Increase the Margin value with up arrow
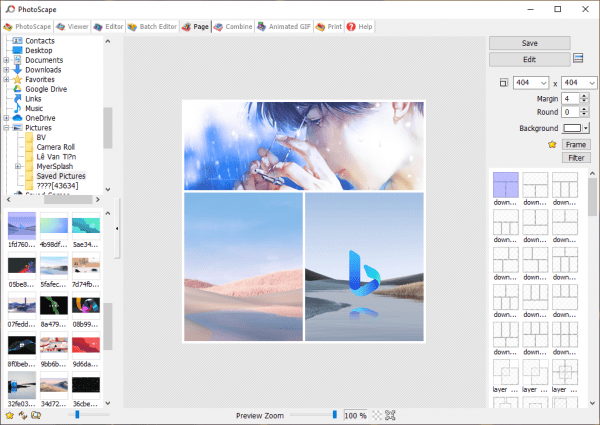 coord(584,96)
